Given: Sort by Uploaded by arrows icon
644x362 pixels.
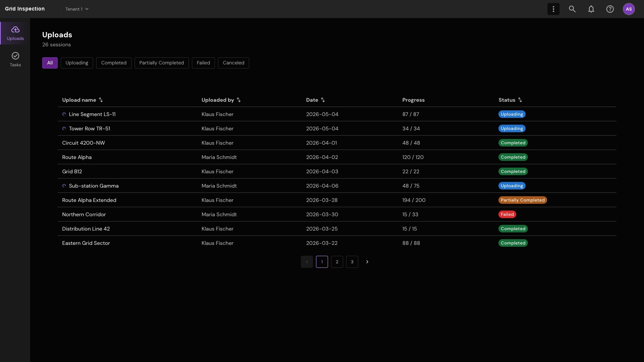Looking at the screenshot, I should 239,100.
